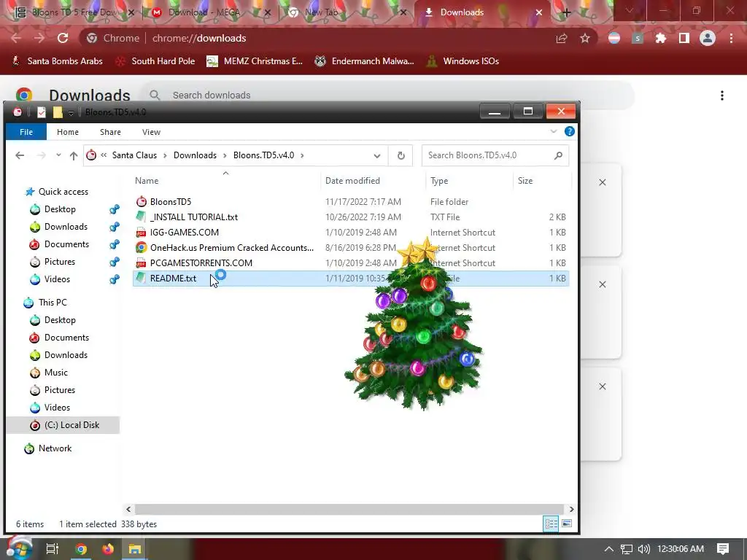Select Desktop under Quick access
747x560 pixels.
[60, 209]
